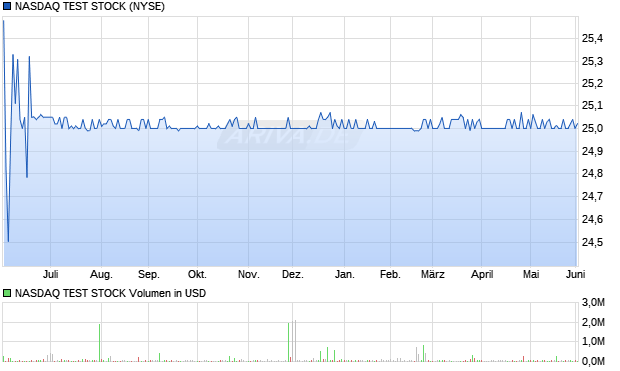Click the 'Okt.' month label
Viewport: 620px width, 371px height.
point(197,274)
